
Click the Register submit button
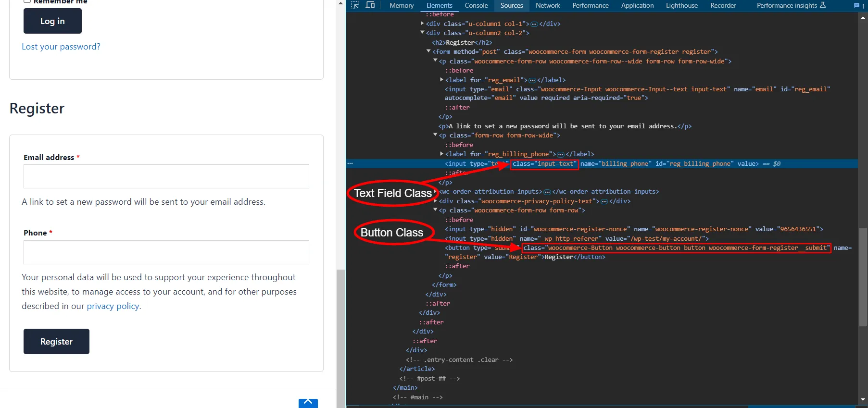pos(56,342)
